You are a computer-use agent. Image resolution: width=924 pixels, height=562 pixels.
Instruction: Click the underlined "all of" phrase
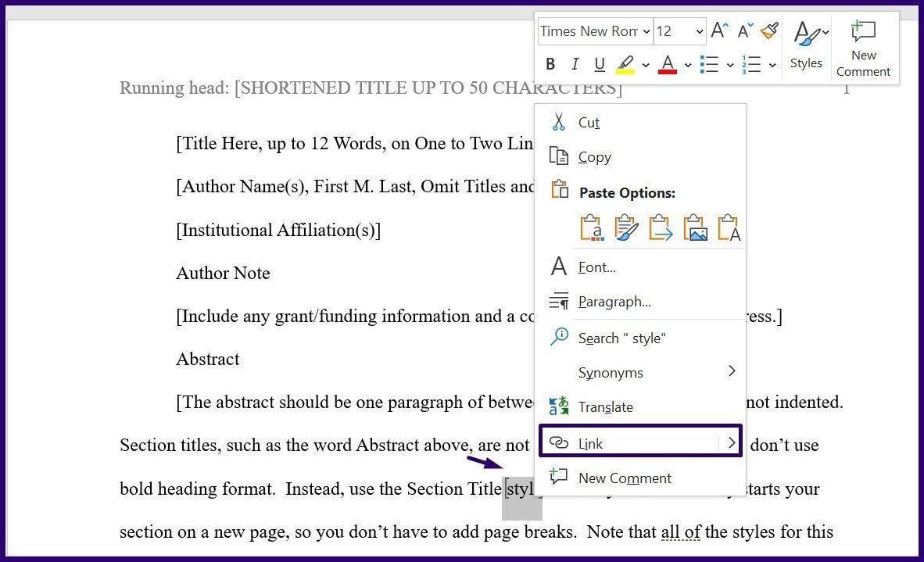point(681,532)
